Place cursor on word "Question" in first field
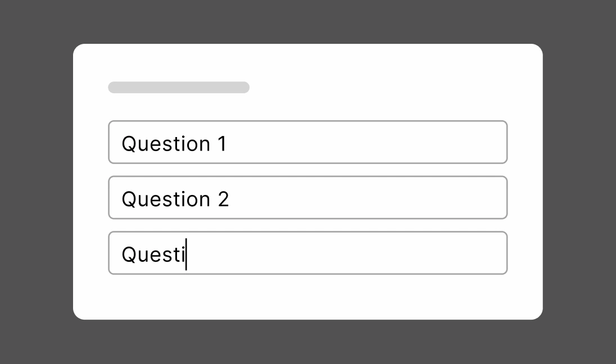 click(x=166, y=144)
